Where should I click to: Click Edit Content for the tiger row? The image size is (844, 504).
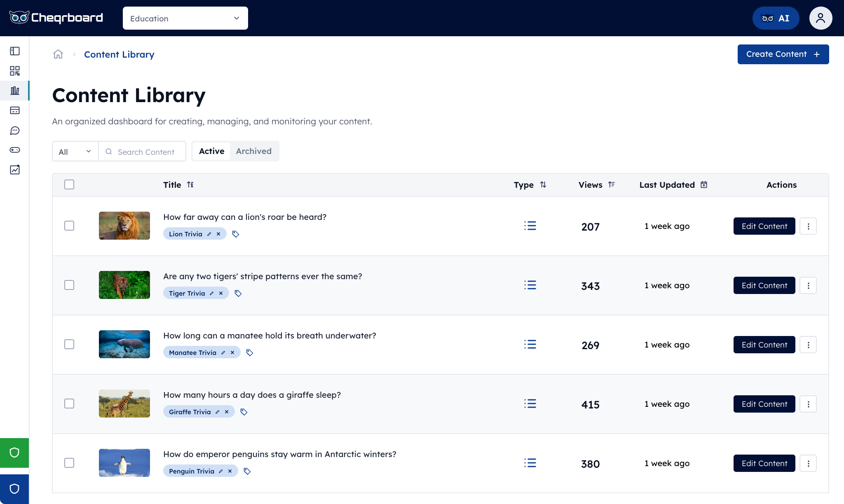point(764,285)
